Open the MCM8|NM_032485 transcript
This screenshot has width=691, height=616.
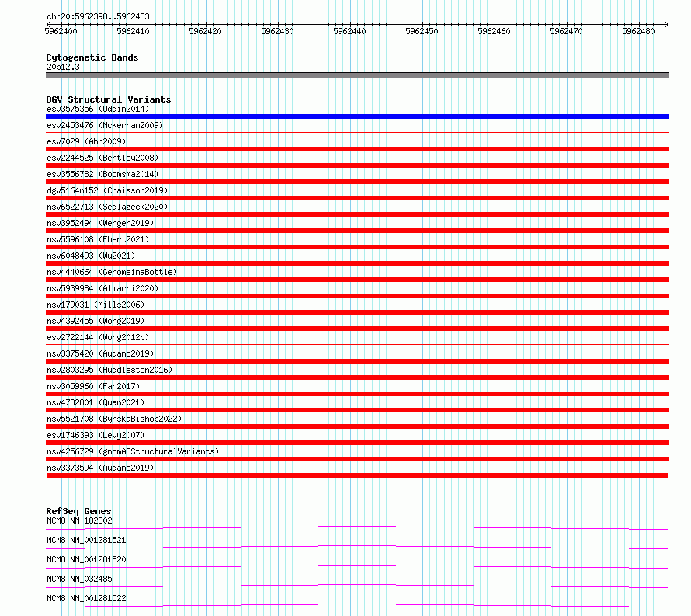[x=79, y=579]
